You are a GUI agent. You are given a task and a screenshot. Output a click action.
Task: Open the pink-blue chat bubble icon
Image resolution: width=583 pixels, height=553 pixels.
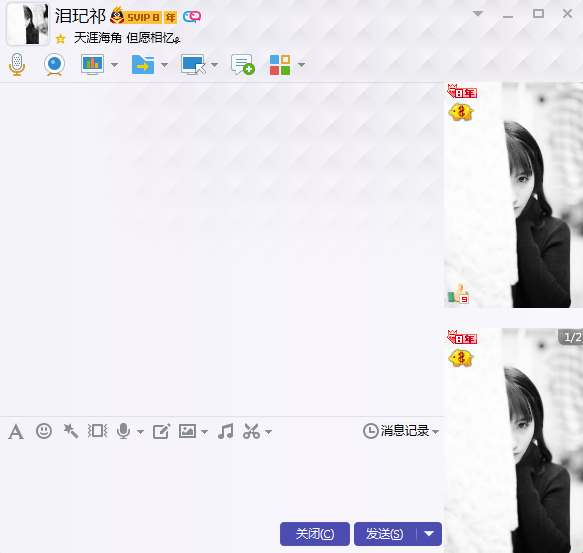coord(192,17)
